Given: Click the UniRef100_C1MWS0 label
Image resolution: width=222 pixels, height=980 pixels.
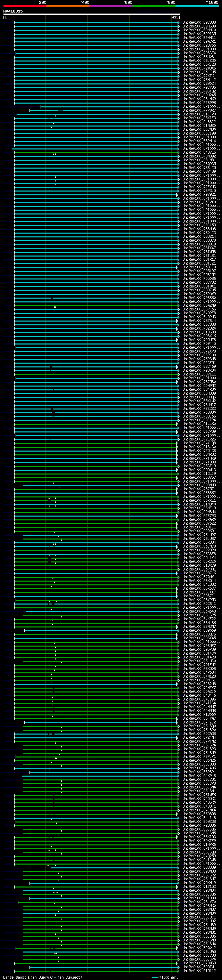Looking at the screenshot, I should [199, 125].
